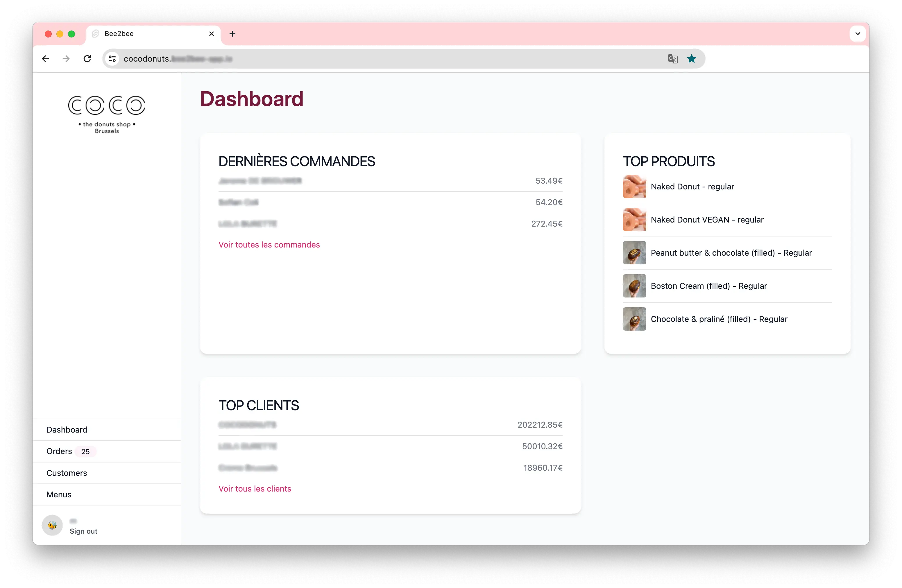
Task: Bookmark this page via the star icon
Action: point(692,59)
